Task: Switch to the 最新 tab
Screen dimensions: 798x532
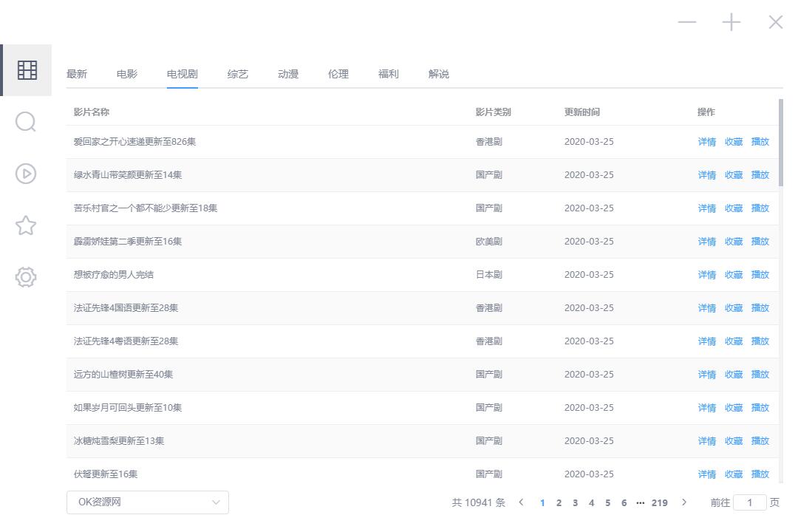Action: 78,73
